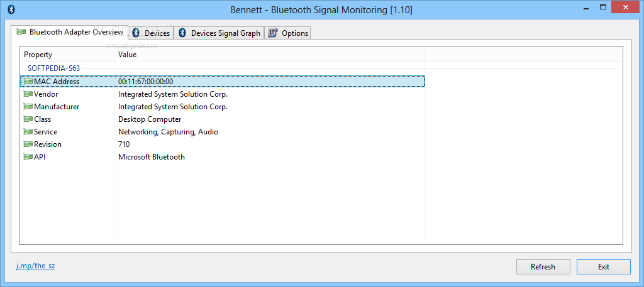This screenshot has width=644, height=287.
Task: Sort by the Value column header
Action: click(x=269, y=55)
